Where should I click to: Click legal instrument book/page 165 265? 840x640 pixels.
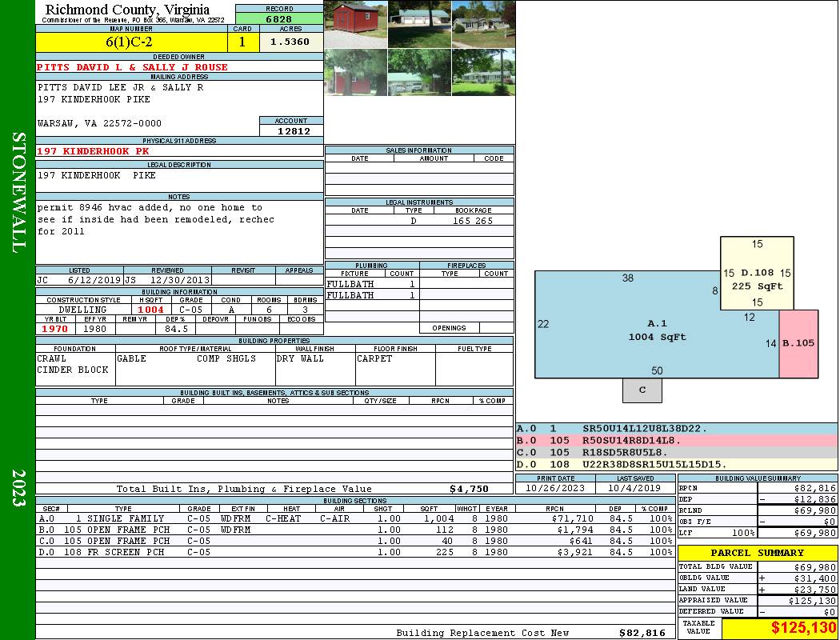tap(473, 221)
